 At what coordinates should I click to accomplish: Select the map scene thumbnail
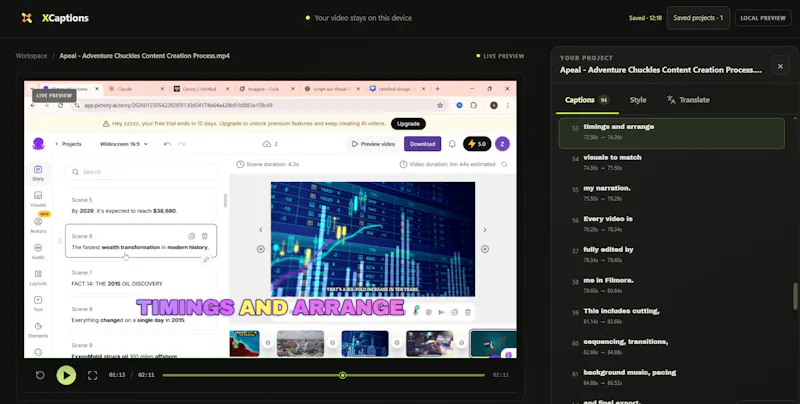(244, 343)
